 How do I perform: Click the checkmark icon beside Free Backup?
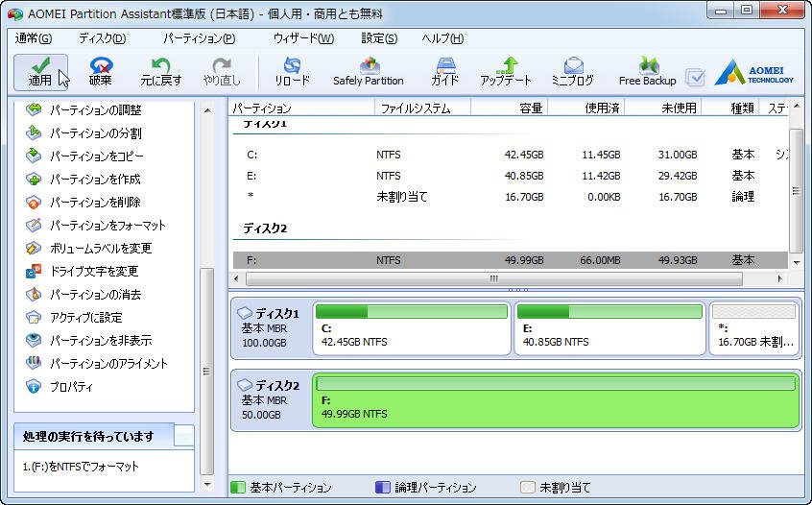[x=695, y=78]
